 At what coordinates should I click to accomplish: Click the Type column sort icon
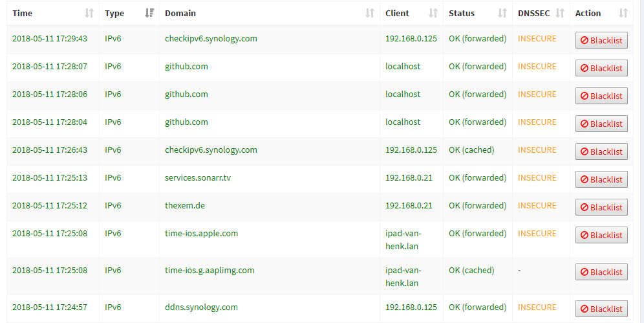[x=149, y=13]
